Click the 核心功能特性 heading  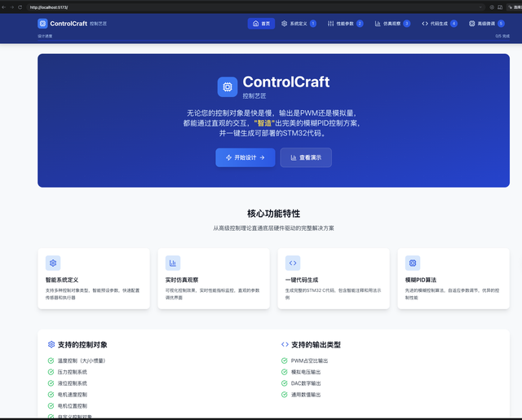[274, 214]
